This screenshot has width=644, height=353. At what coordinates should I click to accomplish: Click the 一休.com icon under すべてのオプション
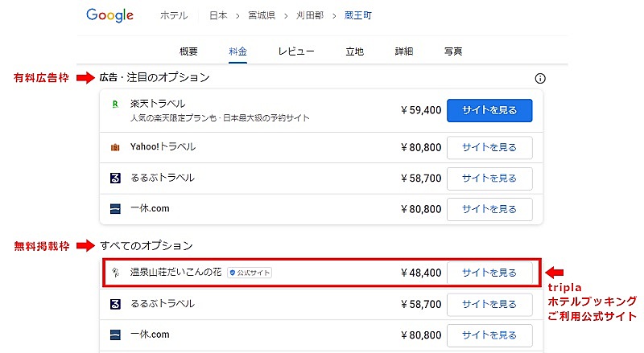pos(115,335)
